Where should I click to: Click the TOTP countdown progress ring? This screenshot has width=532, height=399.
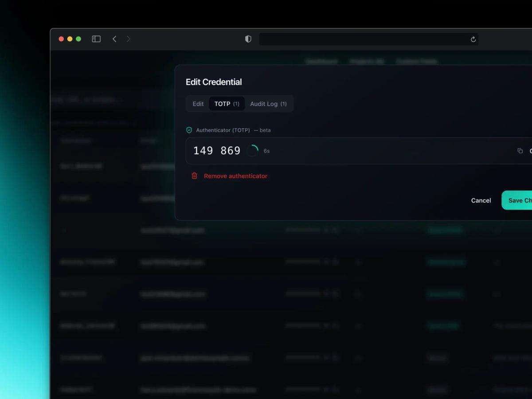point(253,151)
